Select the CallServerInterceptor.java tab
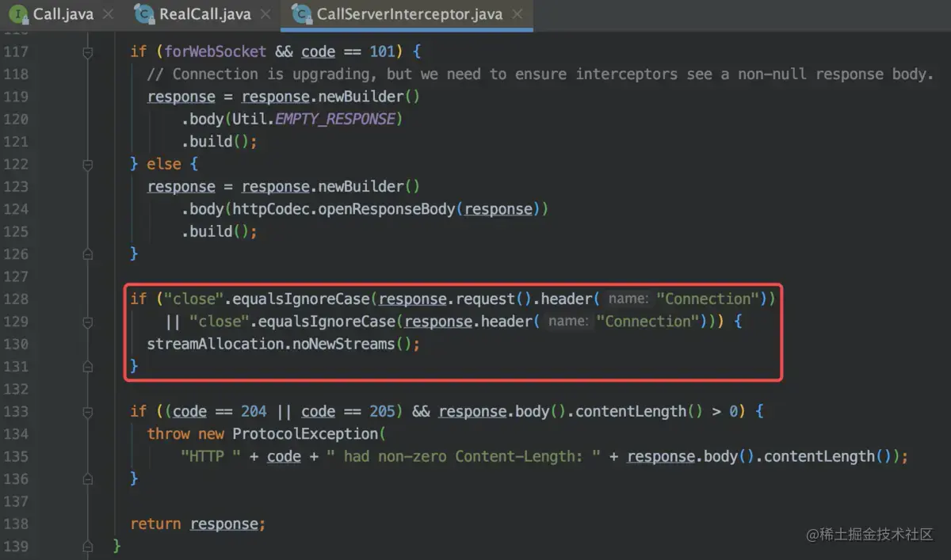 coord(409,14)
